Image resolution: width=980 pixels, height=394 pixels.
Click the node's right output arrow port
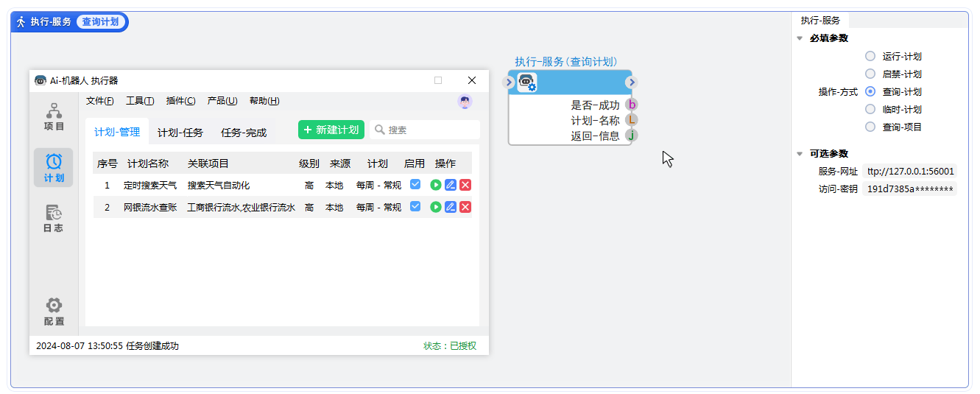click(x=632, y=82)
